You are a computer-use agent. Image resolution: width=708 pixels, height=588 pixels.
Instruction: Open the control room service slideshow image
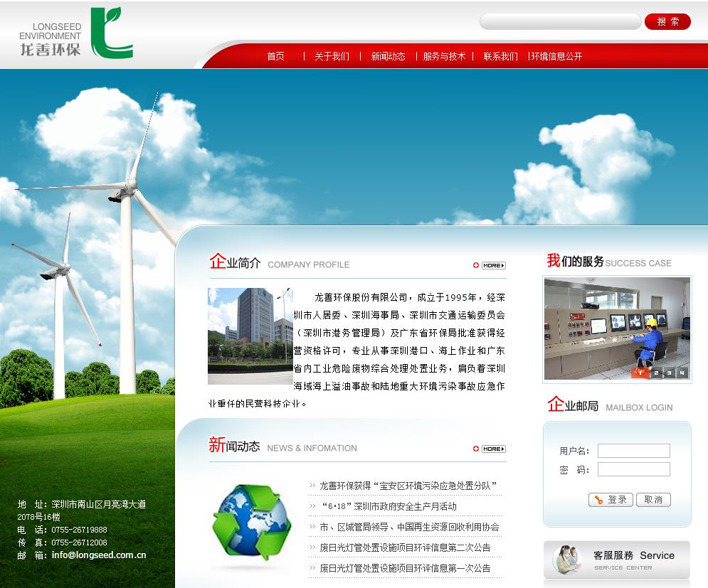(617, 329)
